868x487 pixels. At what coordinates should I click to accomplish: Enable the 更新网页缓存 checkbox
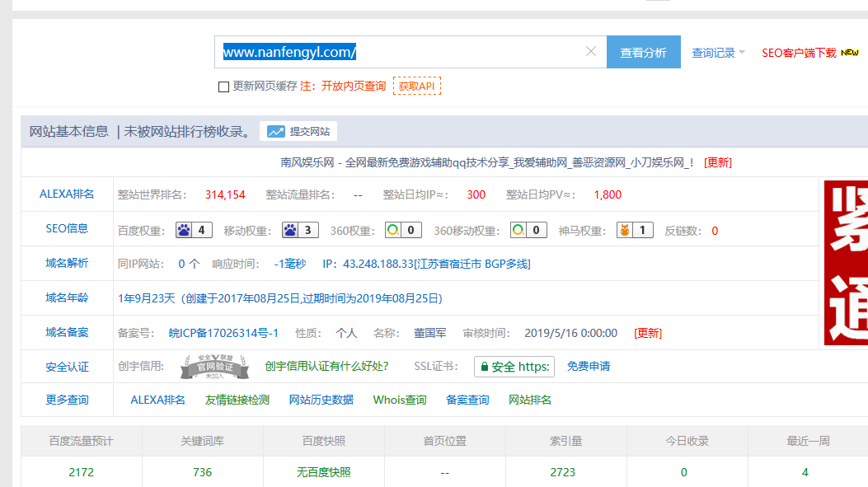(x=223, y=87)
